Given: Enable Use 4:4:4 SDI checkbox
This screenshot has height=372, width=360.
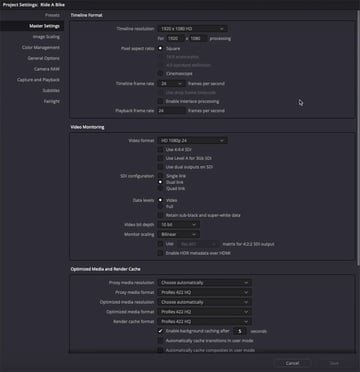Looking at the screenshot, I should (x=160, y=150).
